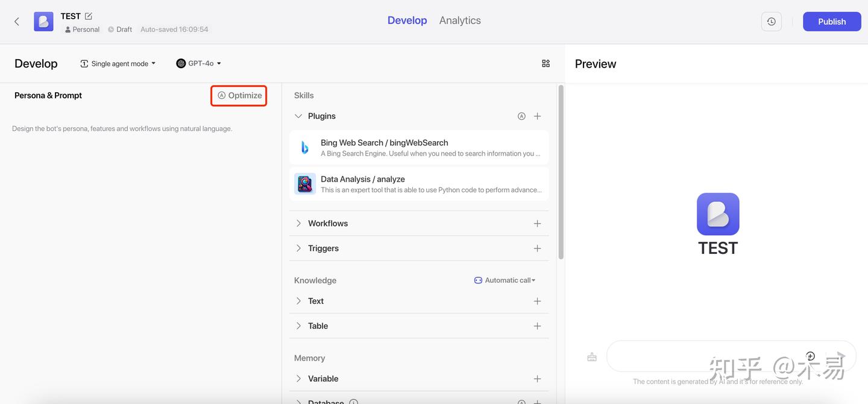Add a plugin with the Plugins plus icon
The image size is (868, 404).
(537, 116)
